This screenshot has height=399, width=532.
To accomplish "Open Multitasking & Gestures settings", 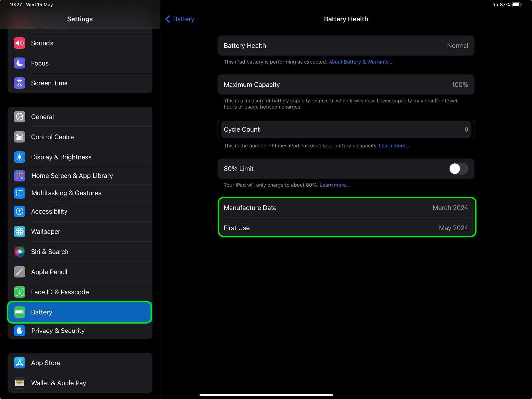I will [66, 193].
